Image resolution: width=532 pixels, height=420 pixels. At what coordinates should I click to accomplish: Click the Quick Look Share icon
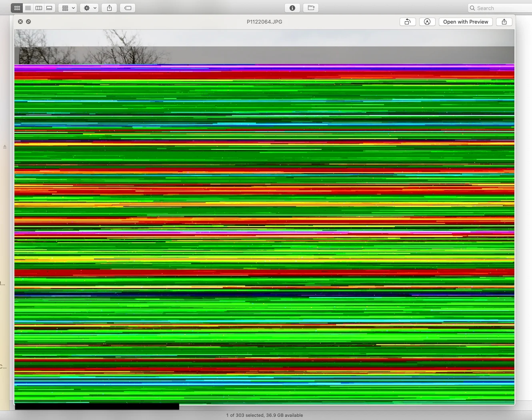[504, 22]
